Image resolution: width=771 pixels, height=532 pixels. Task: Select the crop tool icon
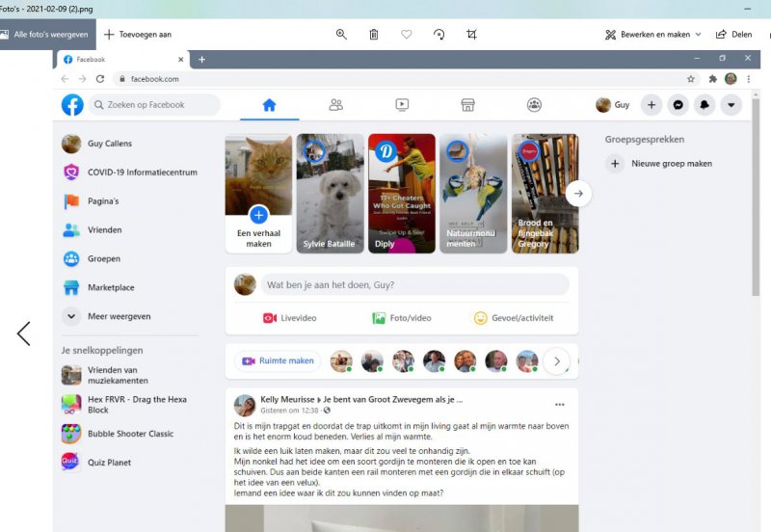pyautogui.click(x=471, y=35)
